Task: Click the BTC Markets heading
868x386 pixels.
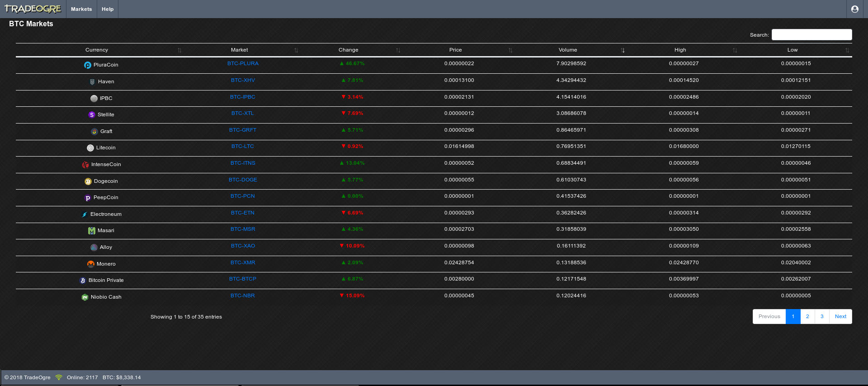Action: click(x=31, y=24)
